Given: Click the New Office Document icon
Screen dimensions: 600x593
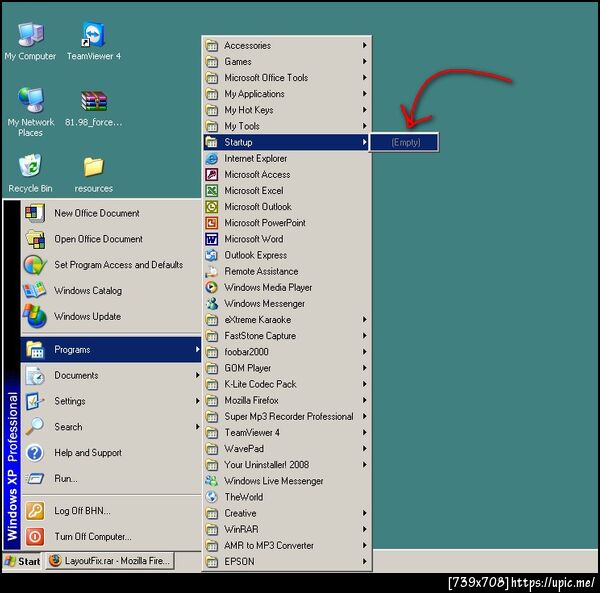Looking at the screenshot, I should pos(35,213).
